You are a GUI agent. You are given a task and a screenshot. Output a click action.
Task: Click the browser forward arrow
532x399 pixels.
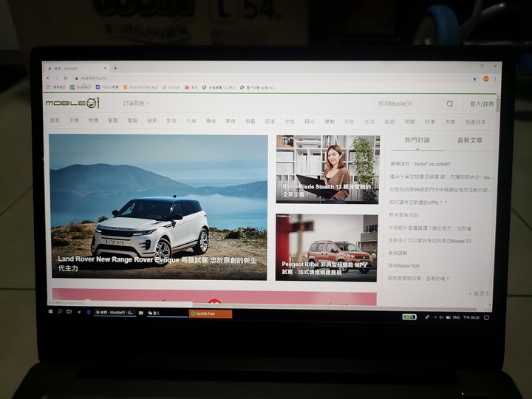tap(57, 78)
